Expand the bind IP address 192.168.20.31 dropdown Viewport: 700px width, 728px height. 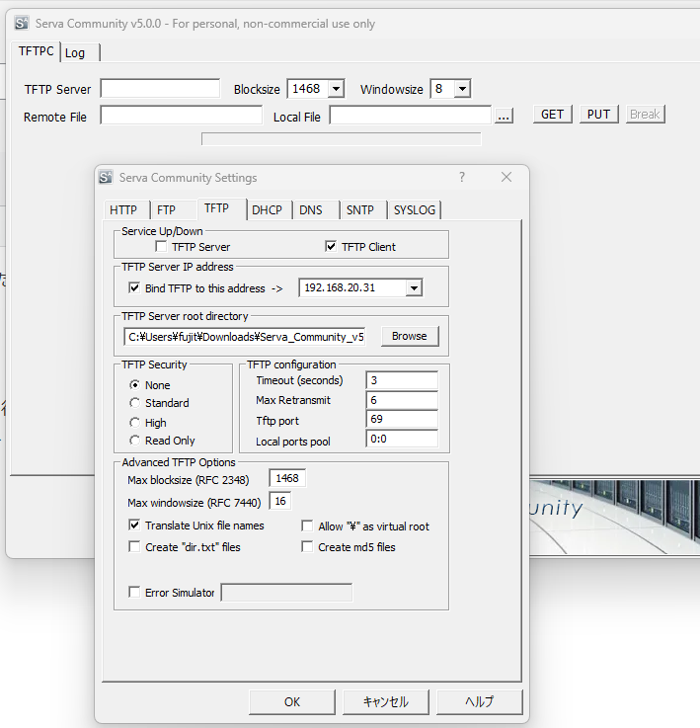414,287
